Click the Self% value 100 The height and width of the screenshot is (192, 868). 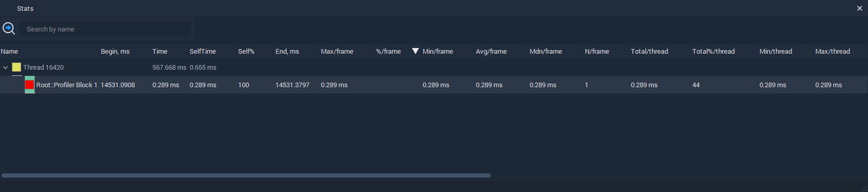point(243,85)
